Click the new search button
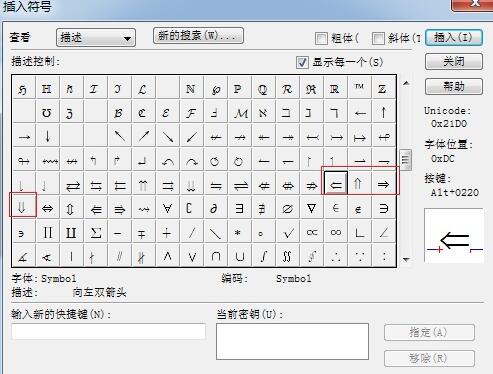 198,35
